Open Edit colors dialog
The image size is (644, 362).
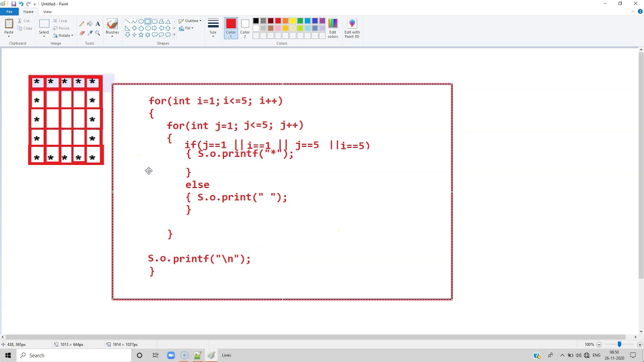coord(333,28)
